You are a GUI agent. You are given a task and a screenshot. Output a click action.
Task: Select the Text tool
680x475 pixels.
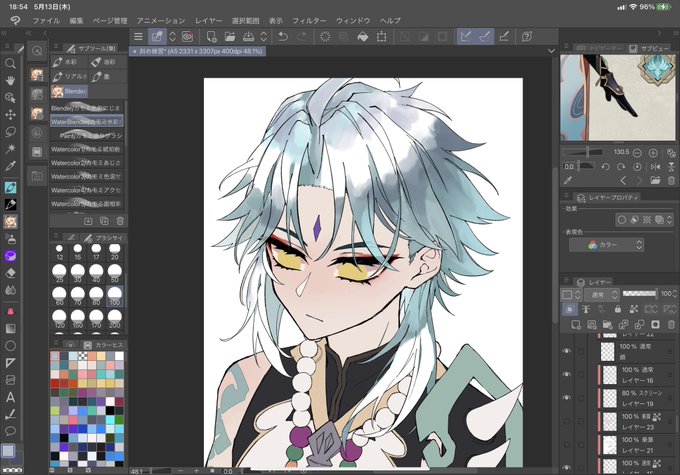(10, 397)
